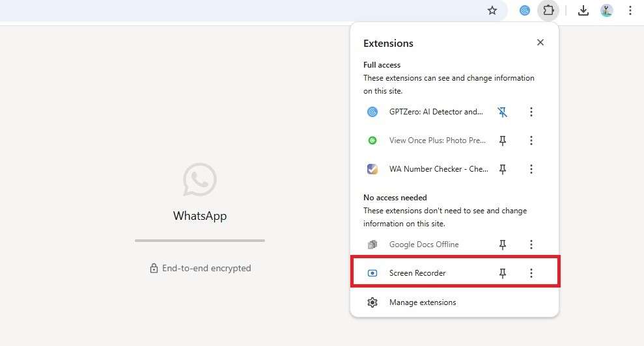
Task: Open more options for GPTZero extension
Action: point(531,112)
